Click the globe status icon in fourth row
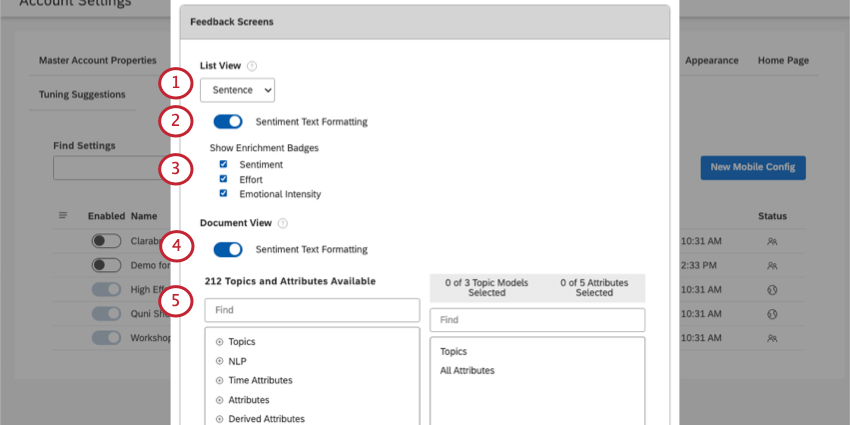Viewport: 850px width, 425px height. pyautogui.click(x=772, y=314)
